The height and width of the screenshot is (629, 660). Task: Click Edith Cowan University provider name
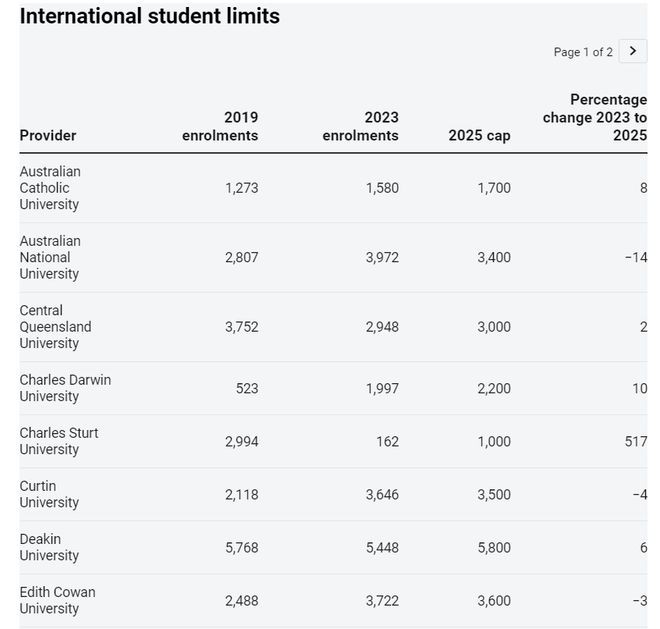tap(57, 600)
